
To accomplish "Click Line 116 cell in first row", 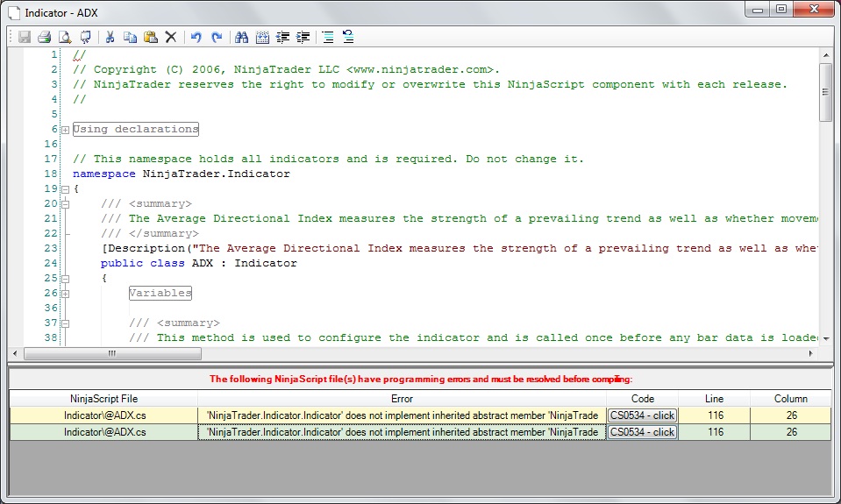I will click(x=714, y=415).
